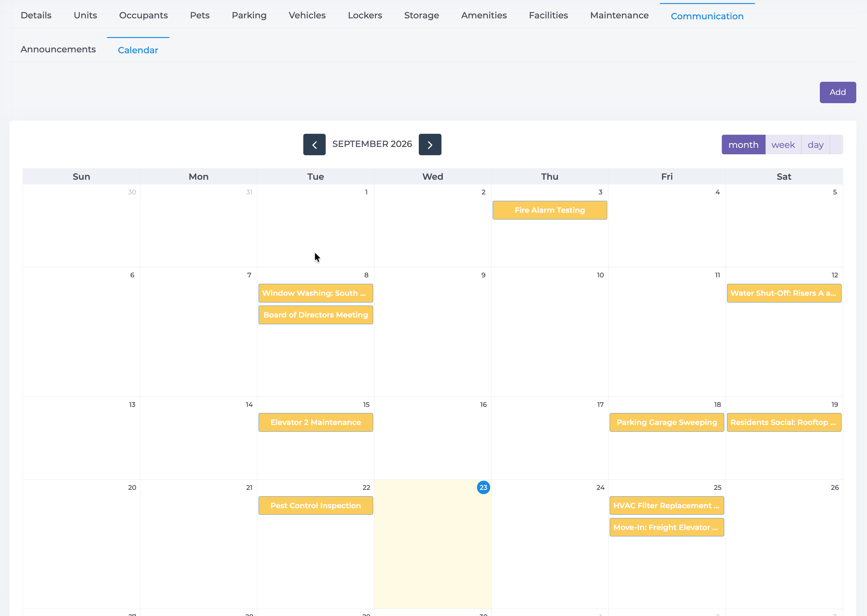Open the Water Shut-Off: Risers event
This screenshot has width=867, height=616.
[x=784, y=293]
